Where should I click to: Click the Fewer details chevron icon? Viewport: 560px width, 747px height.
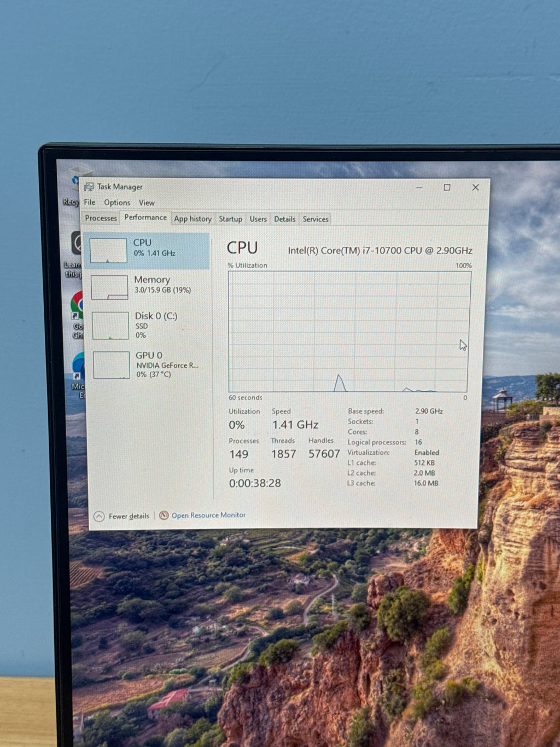[x=99, y=516]
